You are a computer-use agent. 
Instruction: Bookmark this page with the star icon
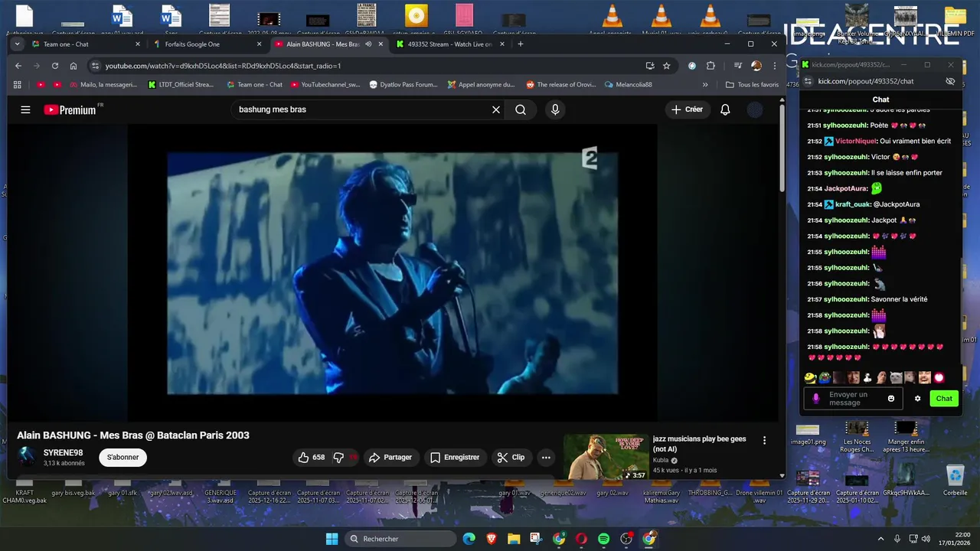click(x=667, y=66)
